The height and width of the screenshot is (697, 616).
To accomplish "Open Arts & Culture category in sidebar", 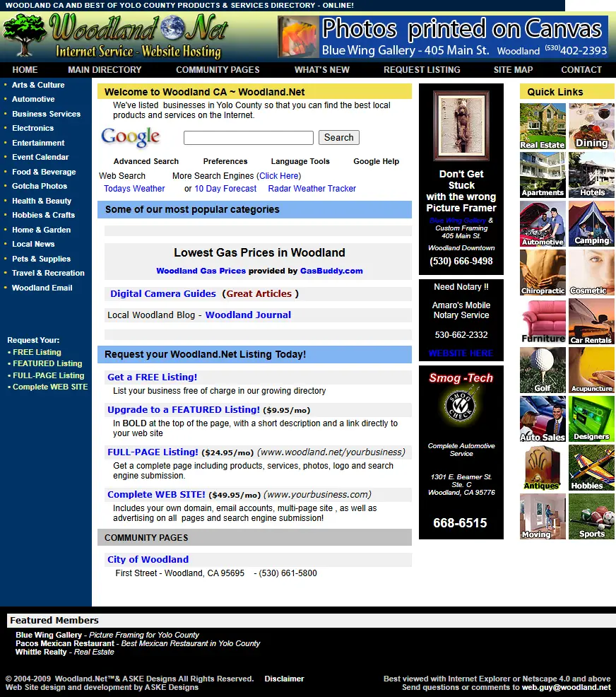I will (x=38, y=85).
